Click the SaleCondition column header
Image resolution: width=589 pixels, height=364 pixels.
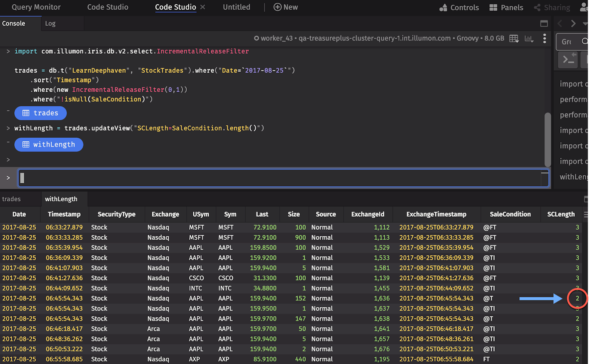click(510, 214)
